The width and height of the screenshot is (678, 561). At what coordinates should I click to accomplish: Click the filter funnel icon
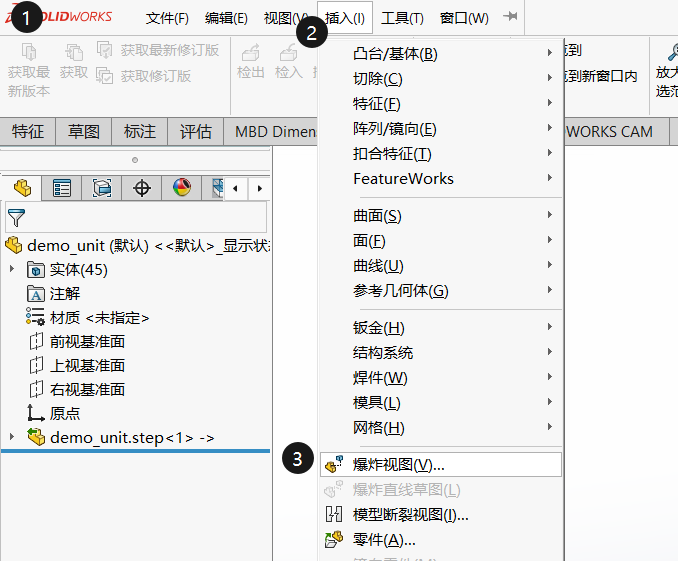[x=17, y=217]
